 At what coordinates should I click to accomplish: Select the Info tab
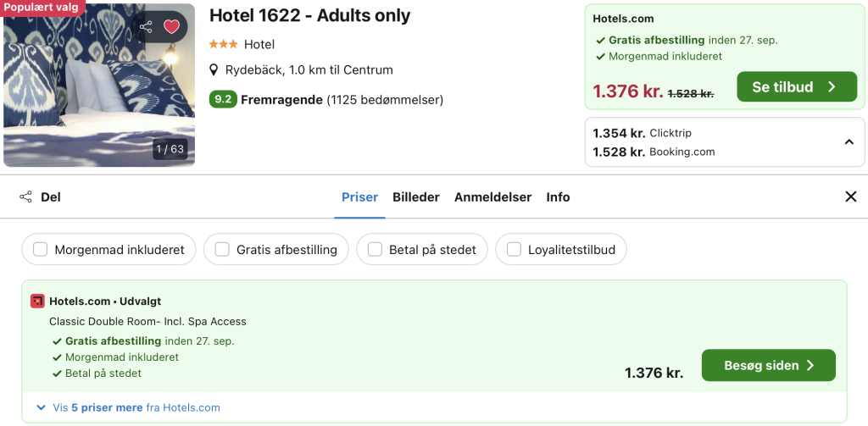point(558,197)
